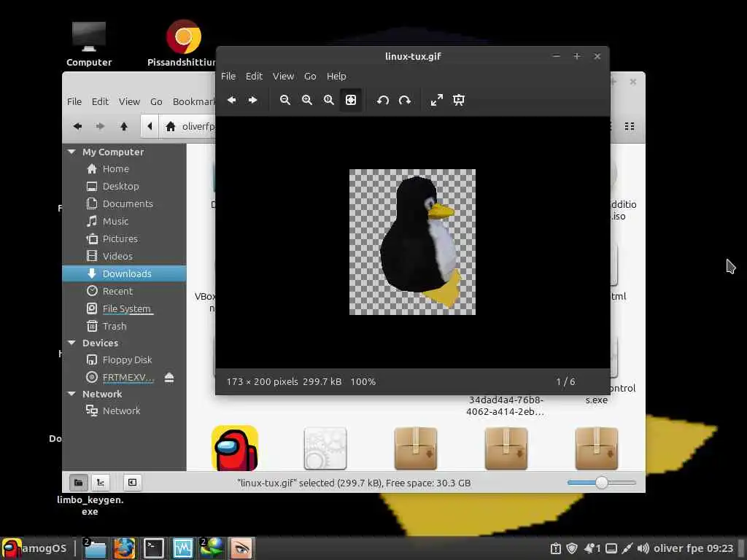Open file manager Edit menu
Screen dimensions: 747x560
[x=100, y=101]
